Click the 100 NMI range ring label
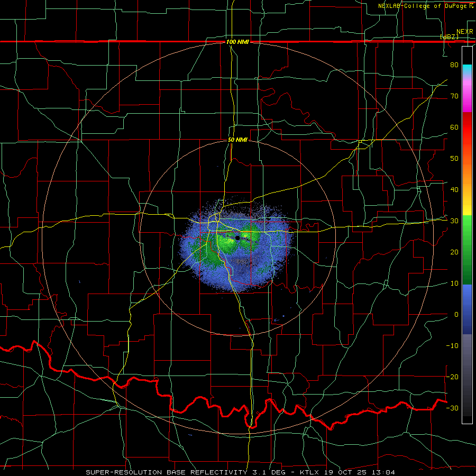This screenshot has height=476, width=476. click(237, 42)
